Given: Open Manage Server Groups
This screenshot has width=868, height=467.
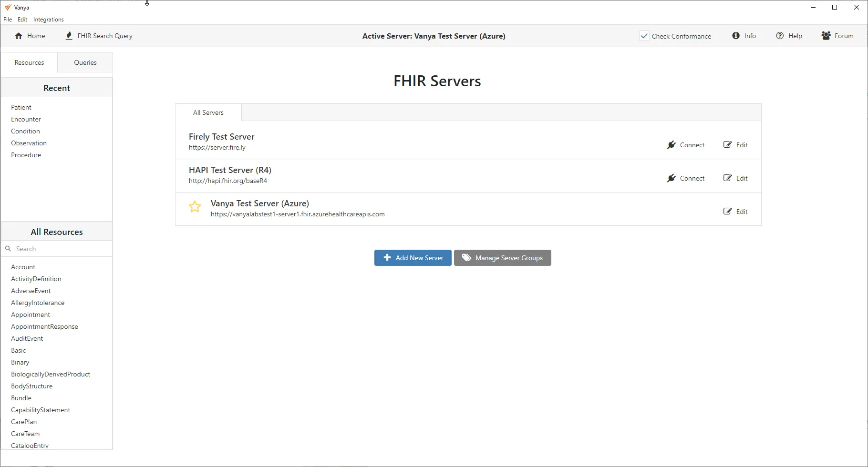Looking at the screenshot, I should tap(502, 258).
